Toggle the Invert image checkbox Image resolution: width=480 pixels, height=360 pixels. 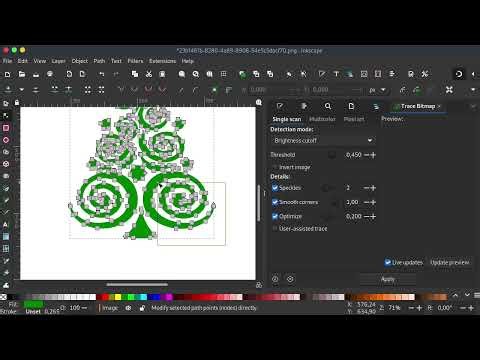[275, 167]
